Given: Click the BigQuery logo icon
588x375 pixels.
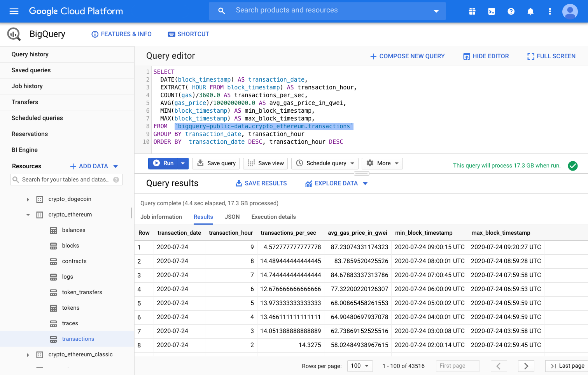Looking at the screenshot, I should pyautogui.click(x=14, y=34).
